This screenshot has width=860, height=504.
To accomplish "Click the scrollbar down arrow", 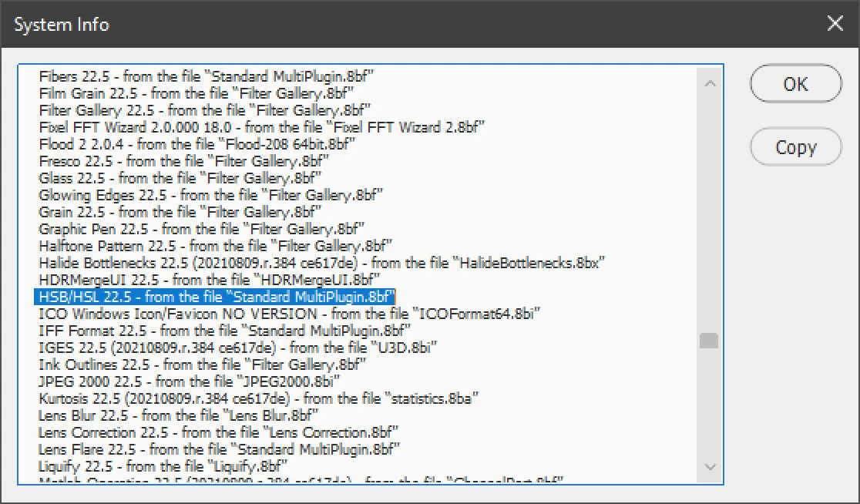I will tap(710, 467).
